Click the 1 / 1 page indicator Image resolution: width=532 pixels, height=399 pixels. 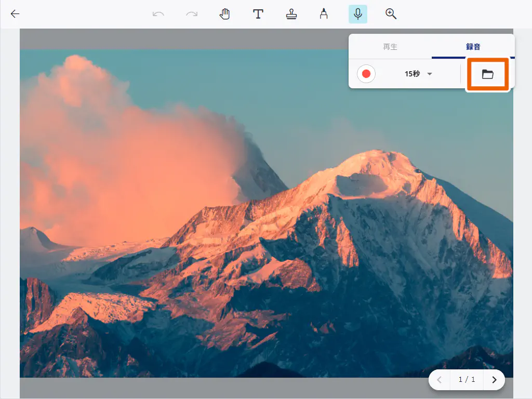[467, 380]
